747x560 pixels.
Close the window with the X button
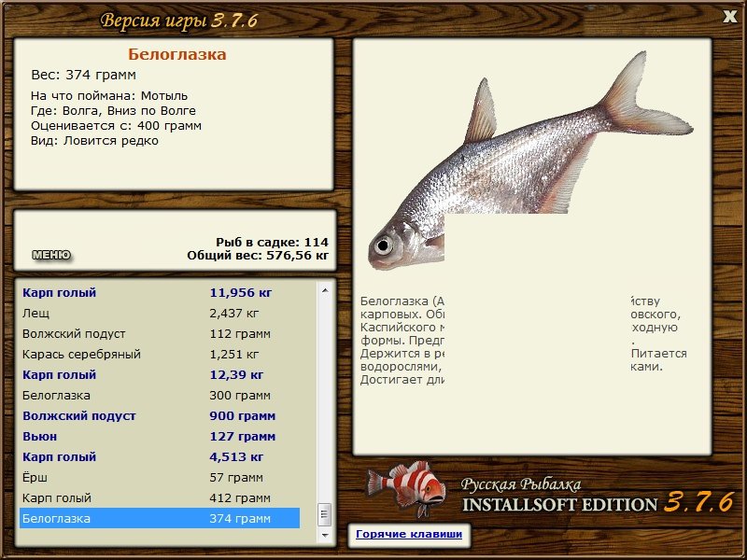[729, 17]
